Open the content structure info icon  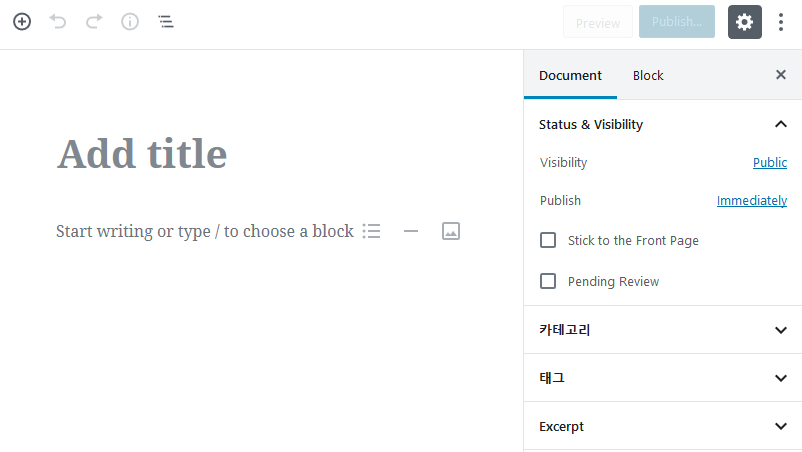tap(130, 21)
